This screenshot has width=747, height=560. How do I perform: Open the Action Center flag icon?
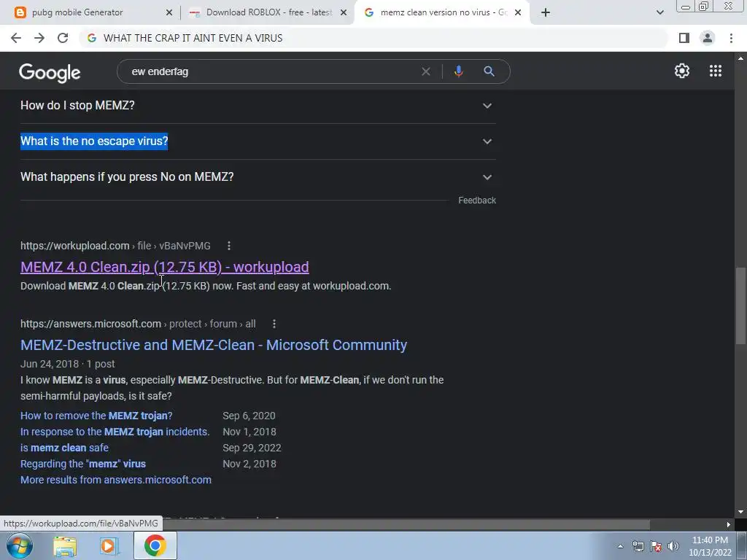tap(656, 546)
